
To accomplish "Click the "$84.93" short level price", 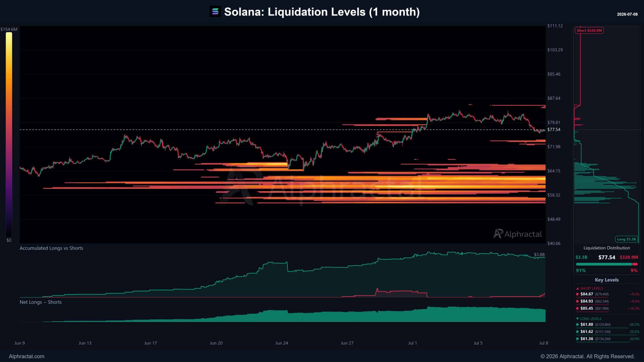I will tap(587, 301).
